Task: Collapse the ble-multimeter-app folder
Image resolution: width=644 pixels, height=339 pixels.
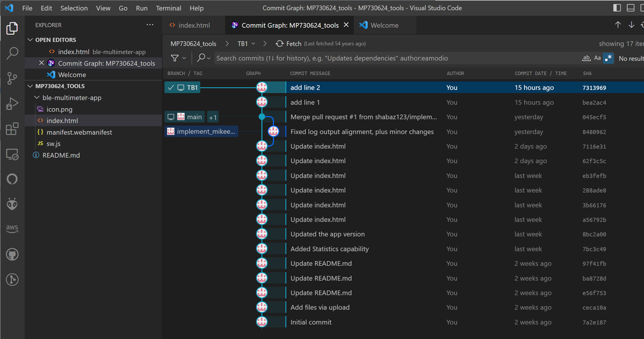Action: click(37, 97)
